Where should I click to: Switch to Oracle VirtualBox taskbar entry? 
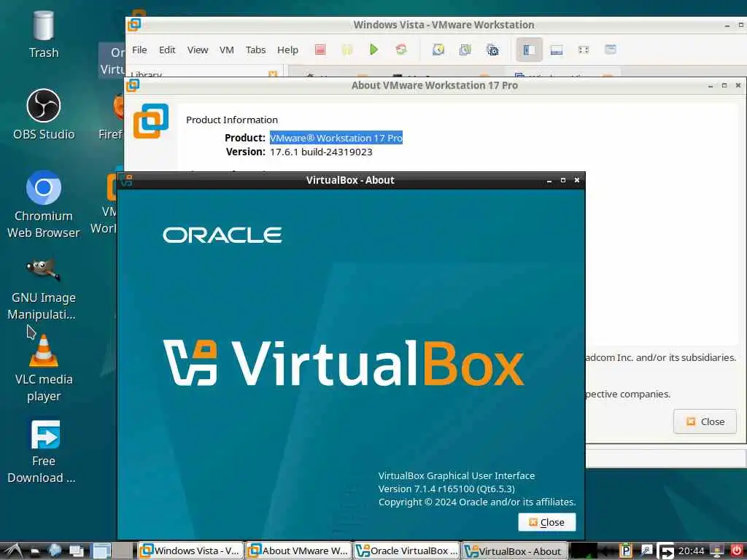(x=406, y=551)
